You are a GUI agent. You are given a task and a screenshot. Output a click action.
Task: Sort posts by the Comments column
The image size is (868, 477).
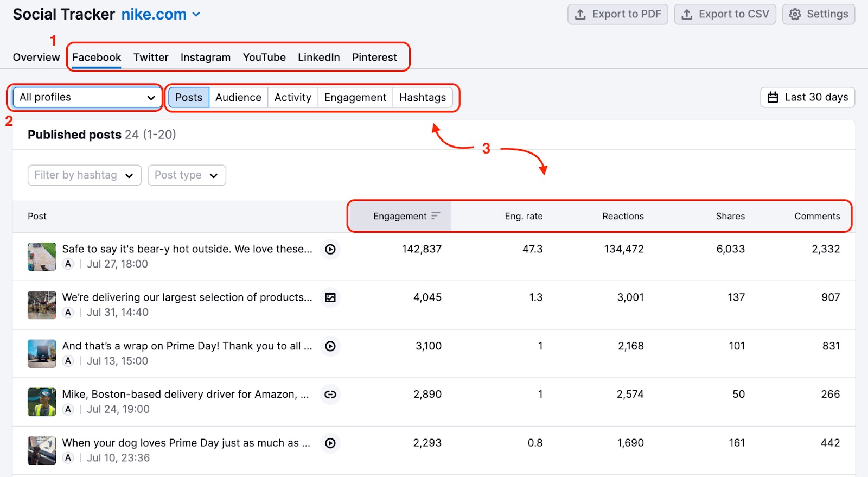coord(817,216)
